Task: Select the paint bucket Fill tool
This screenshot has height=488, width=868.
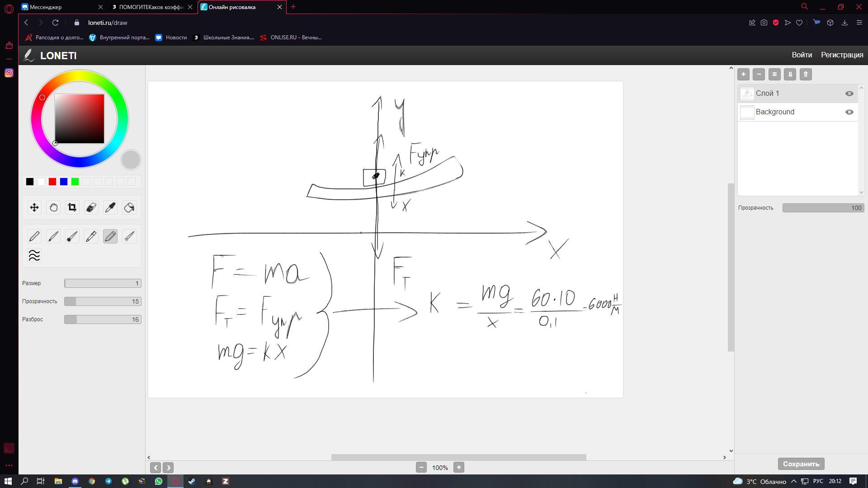Action: point(129,207)
